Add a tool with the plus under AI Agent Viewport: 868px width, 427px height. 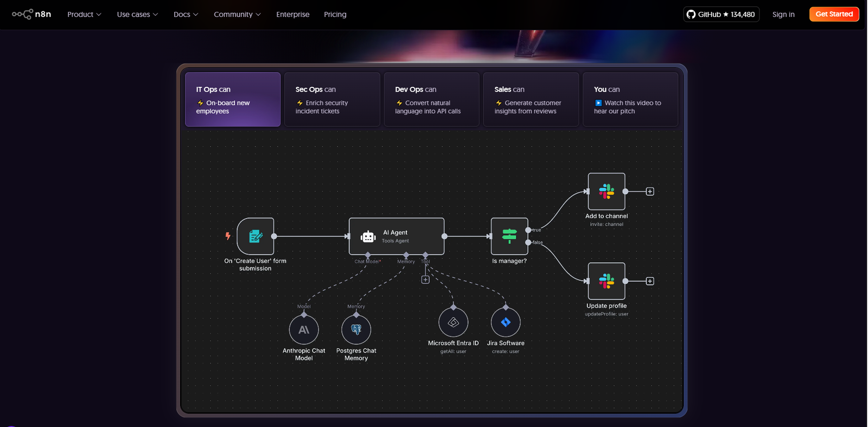point(425,280)
